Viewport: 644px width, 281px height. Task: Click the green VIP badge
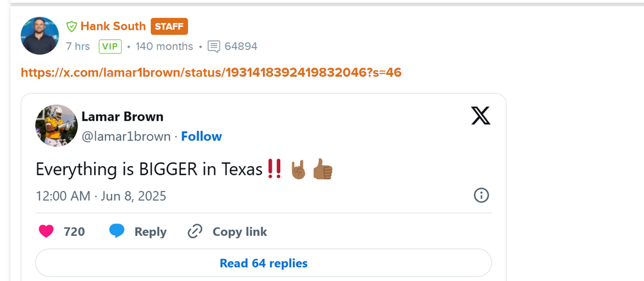click(111, 46)
